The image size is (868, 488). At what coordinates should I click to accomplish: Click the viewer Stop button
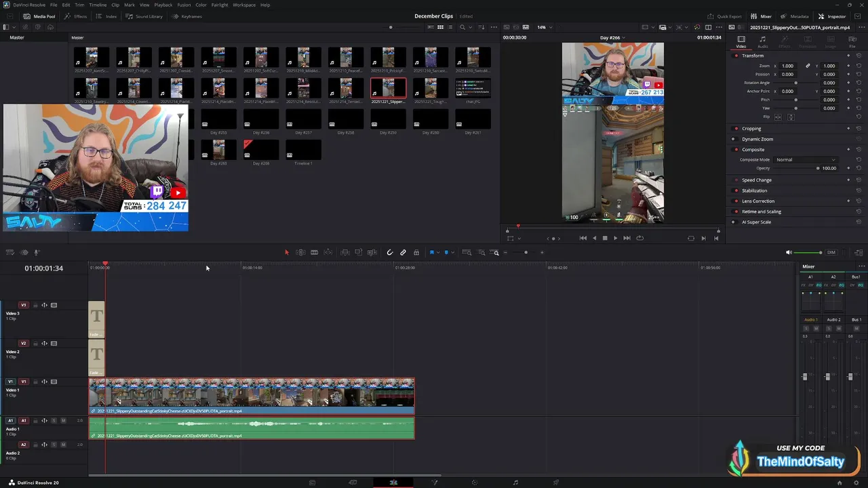(605, 238)
